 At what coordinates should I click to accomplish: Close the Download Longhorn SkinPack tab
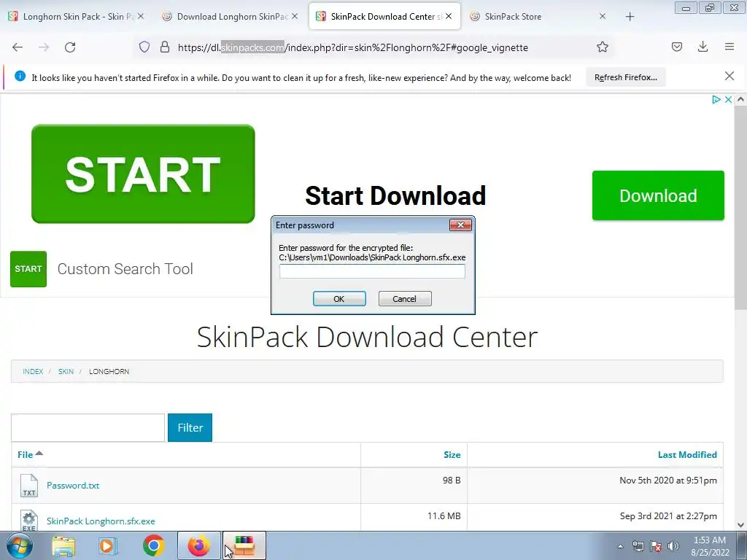295,16
